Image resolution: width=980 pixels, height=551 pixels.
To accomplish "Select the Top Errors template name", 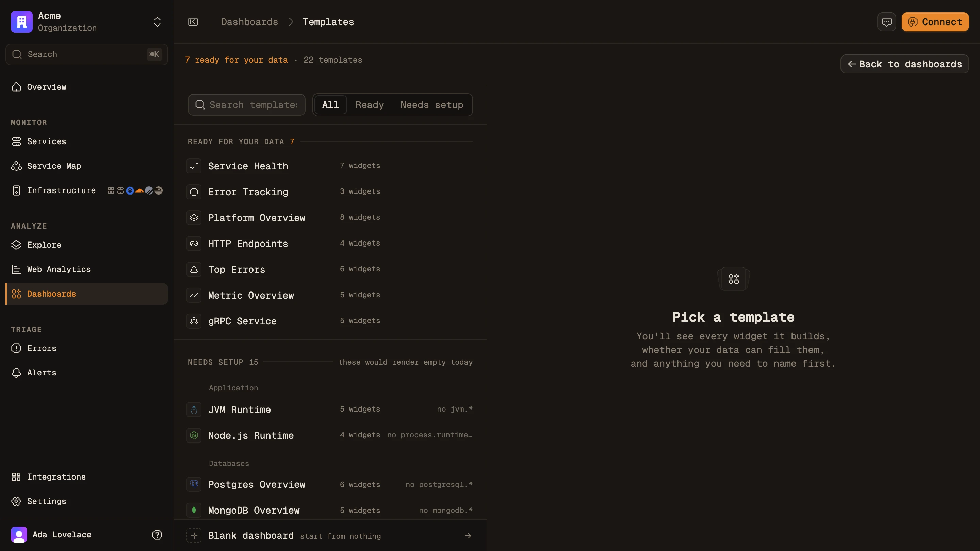I will click(236, 270).
